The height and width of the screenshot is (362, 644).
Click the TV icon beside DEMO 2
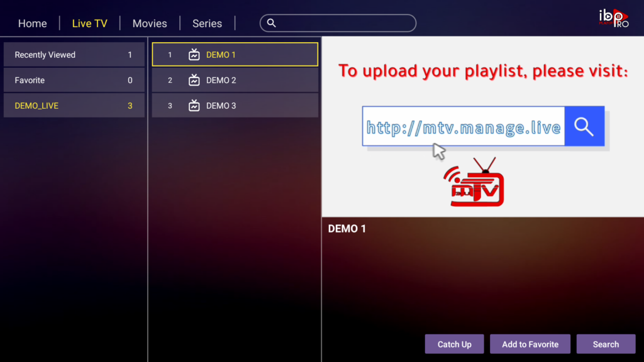[194, 80]
